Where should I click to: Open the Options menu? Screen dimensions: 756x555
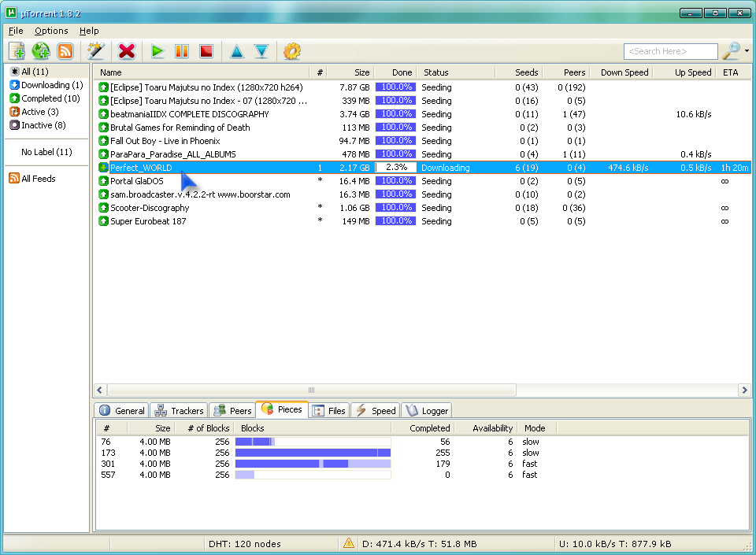(x=51, y=31)
